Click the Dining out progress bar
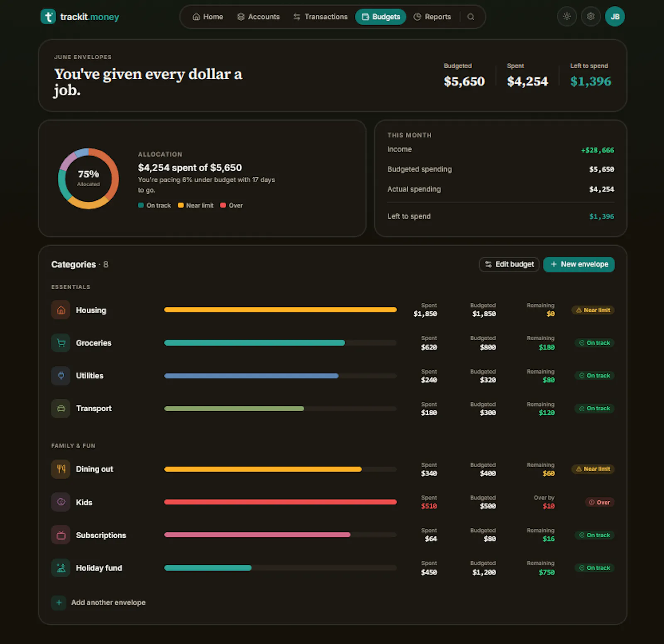 point(281,469)
